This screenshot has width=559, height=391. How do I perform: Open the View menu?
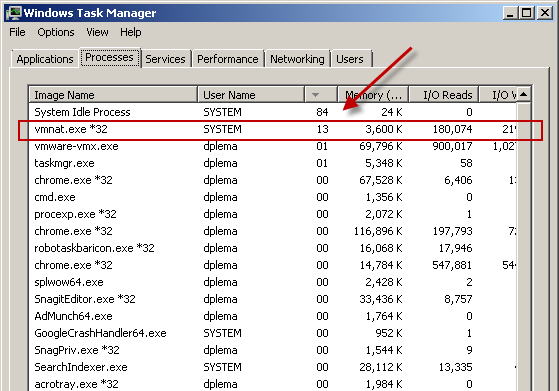(x=97, y=32)
